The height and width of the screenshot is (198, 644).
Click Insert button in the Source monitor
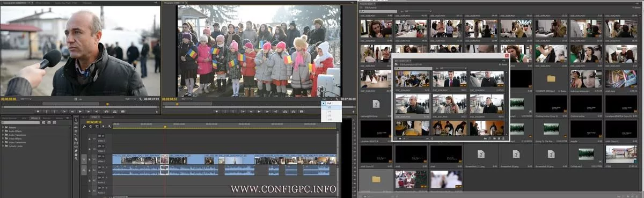107,112
